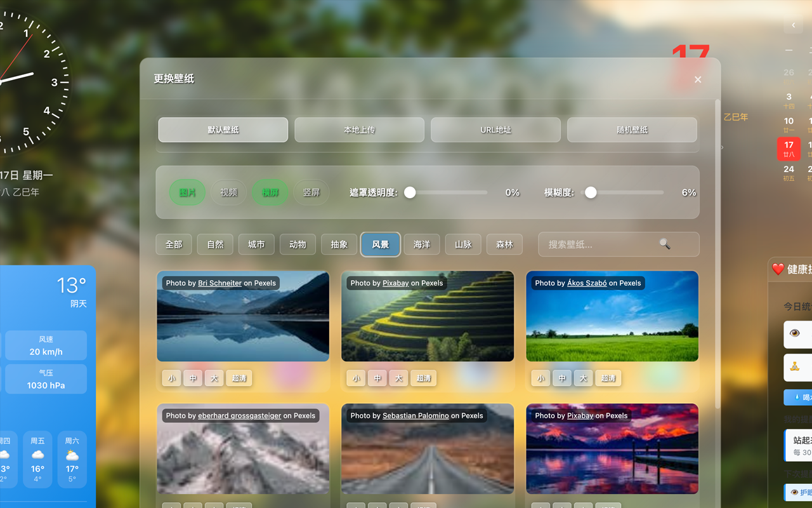Open the 本地上传 tab
812x508 pixels.
[x=359, y=130]
